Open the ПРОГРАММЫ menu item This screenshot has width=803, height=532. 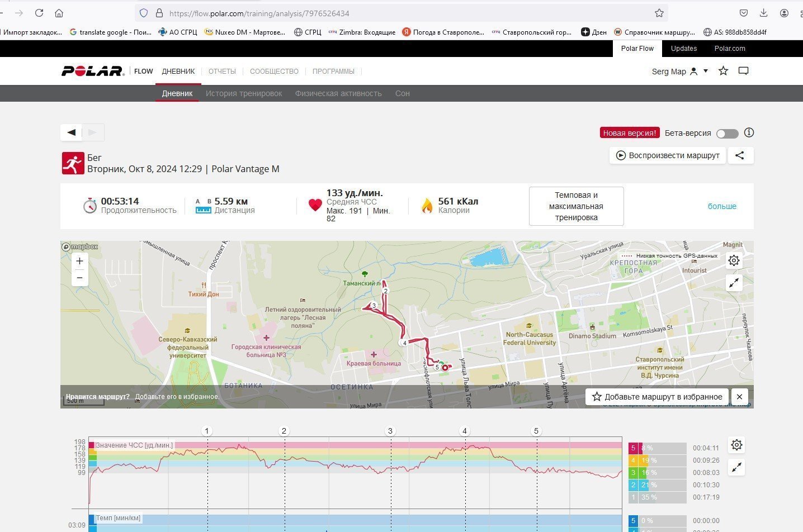(333, 72)
